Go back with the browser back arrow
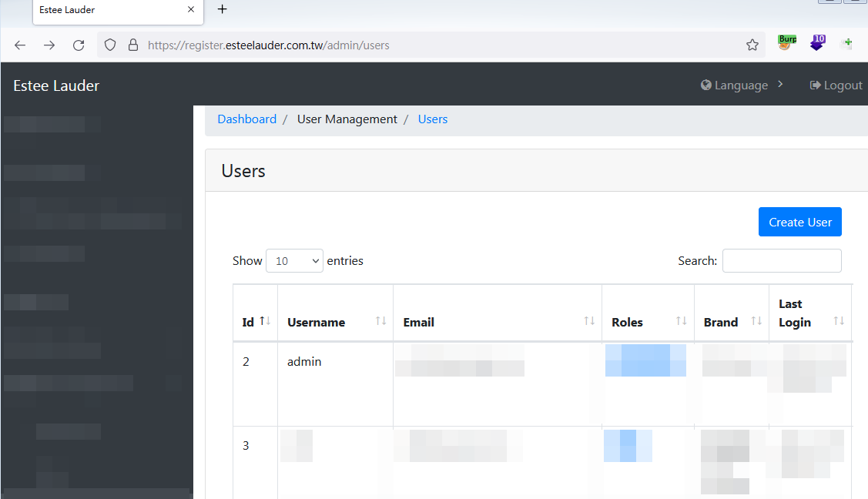868x499 pixels. [x=20, y=45]
